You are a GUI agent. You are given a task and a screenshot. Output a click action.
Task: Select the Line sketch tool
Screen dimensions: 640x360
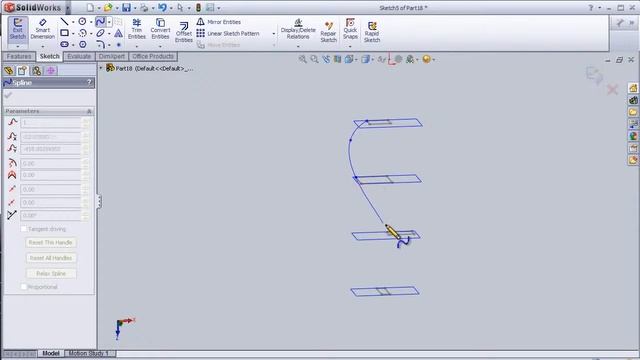[64, 22]
